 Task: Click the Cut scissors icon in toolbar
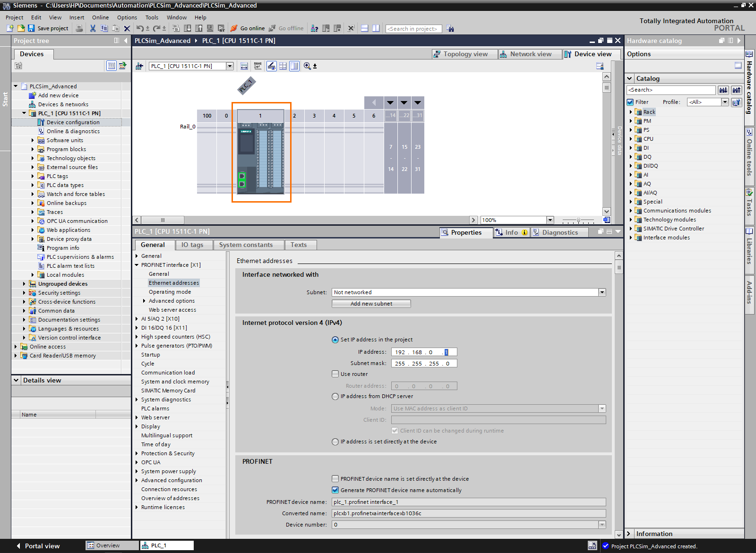[x=93, y=28]
